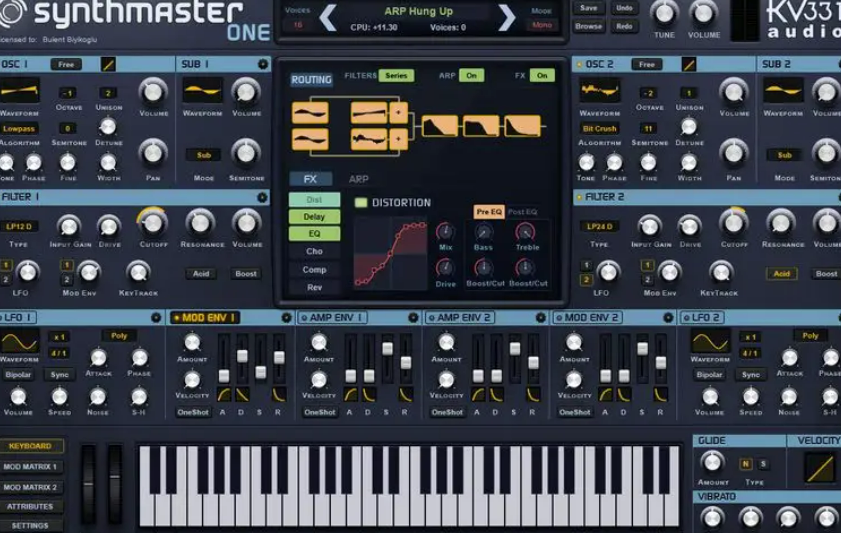Click the Save button
The image size is (841, 533).
tap(588, 8)
